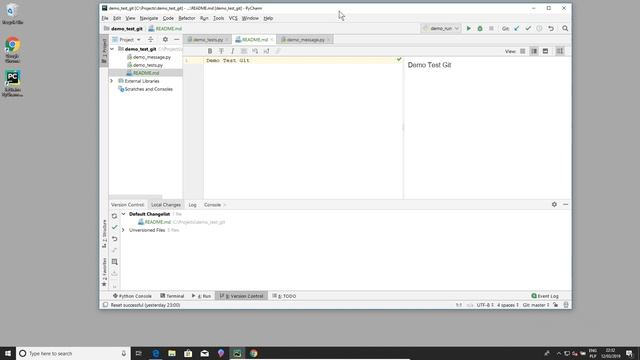Open Version Control panel gear settings
This screenshot has width=640, height=360.
tap(554, 204)
